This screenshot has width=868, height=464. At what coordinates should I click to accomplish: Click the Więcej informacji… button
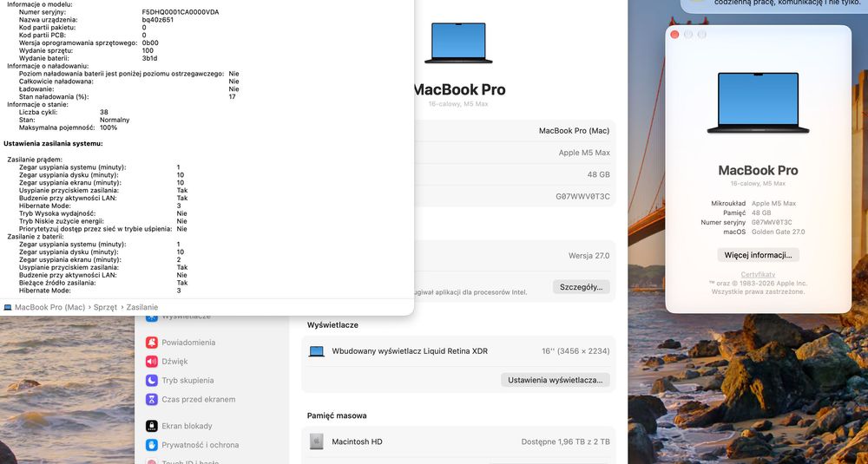pyautogui.click(x=758, y=255)
